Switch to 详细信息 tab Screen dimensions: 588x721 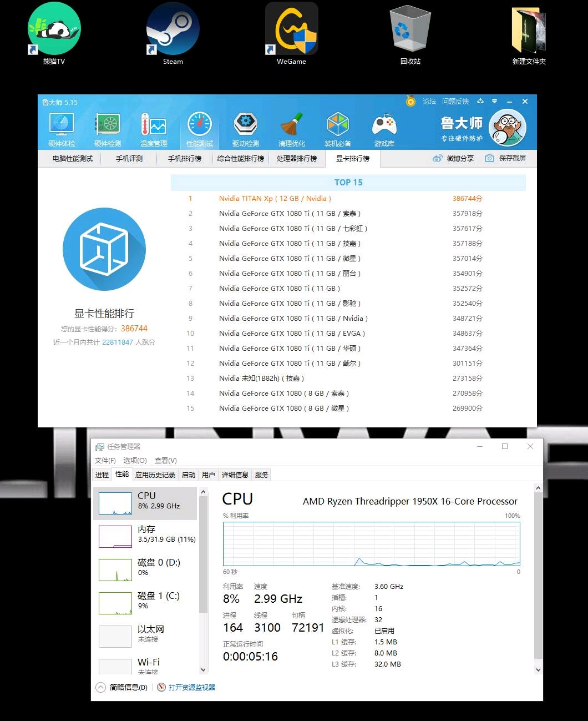coord(235,475)
